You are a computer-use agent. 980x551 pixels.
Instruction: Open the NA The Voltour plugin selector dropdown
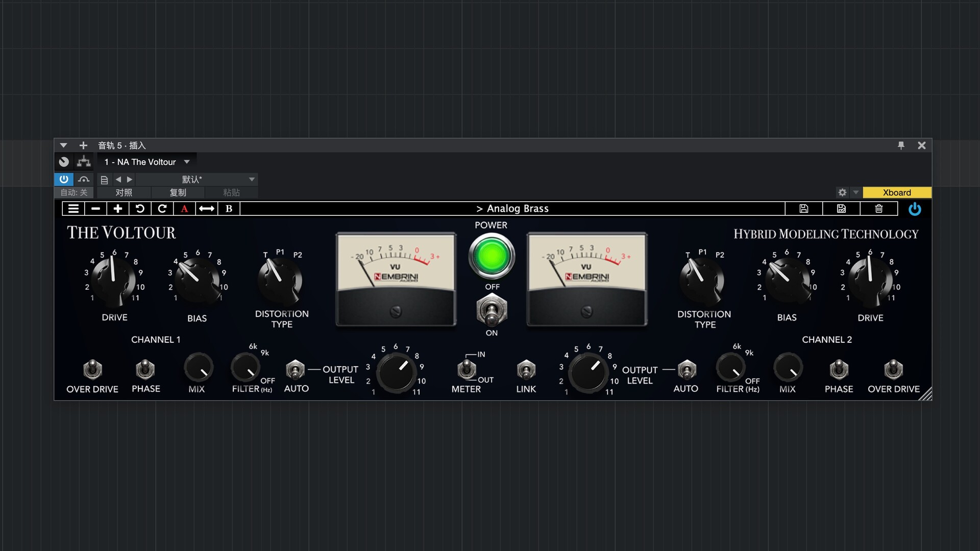147,162
